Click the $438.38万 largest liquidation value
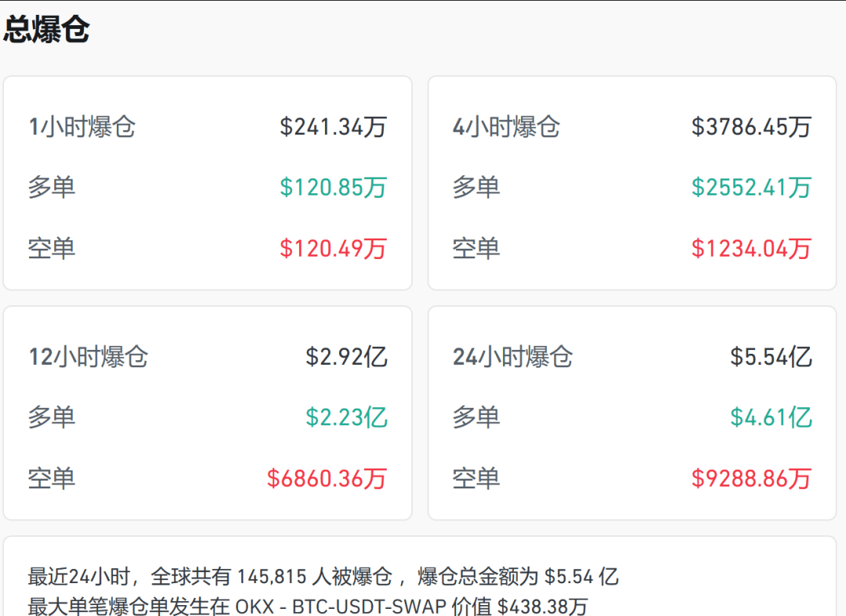The height and width of the screenshot is (616, 846). (x=542, y=607)
